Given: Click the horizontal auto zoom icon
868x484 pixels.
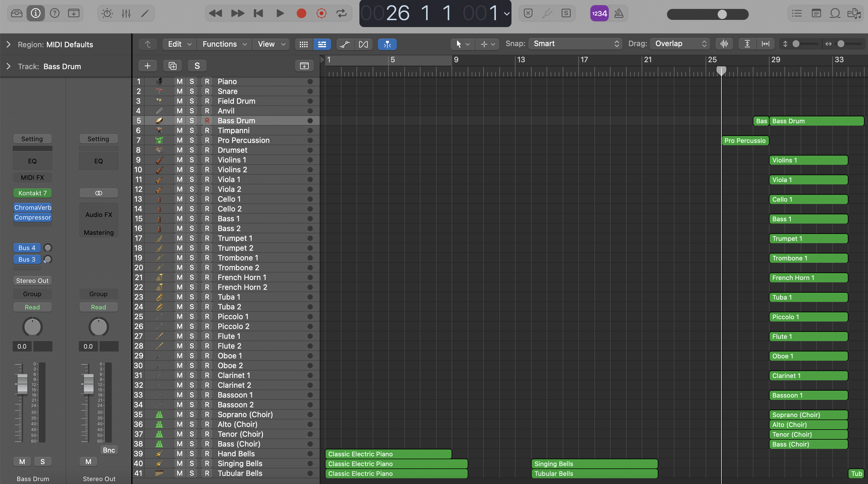Looking at the screenshot, I should pyautogui.click(x=765, y=44).
